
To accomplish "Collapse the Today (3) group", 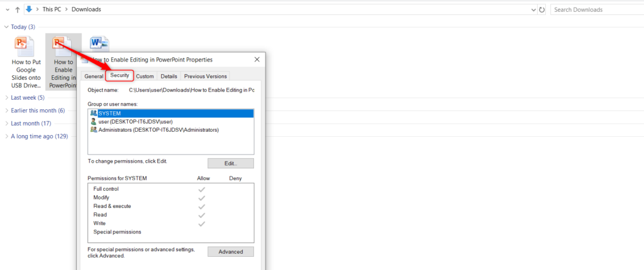I will tap(6, 27).
